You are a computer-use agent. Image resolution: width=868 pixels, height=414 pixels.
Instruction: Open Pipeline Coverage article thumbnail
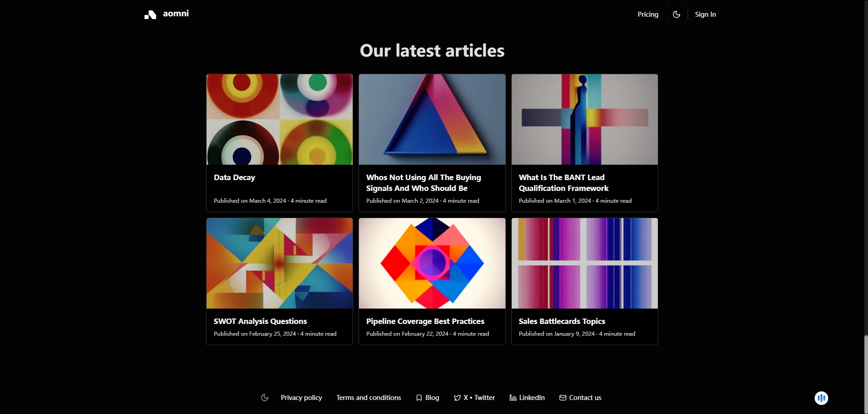point(432,263)
